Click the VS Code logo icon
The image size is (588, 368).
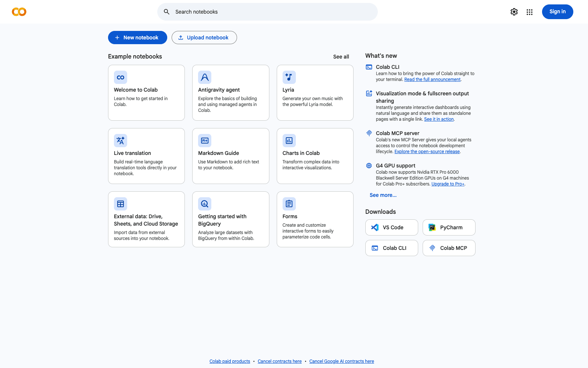(375, 227)
